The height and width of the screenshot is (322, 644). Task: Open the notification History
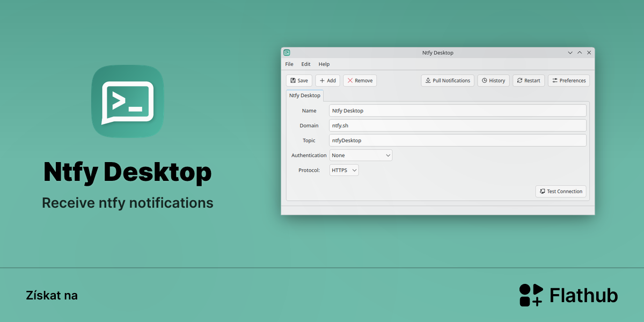[x=493, y=80]
